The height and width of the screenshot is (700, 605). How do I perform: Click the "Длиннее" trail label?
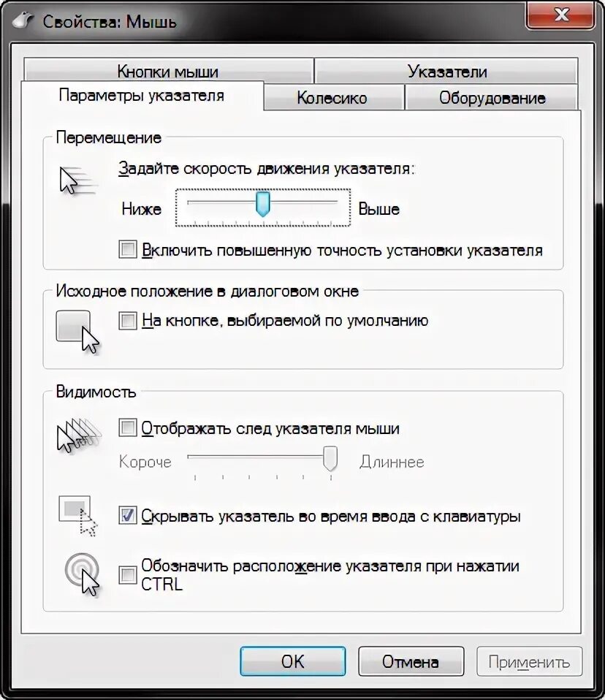(x=392, y=462)
